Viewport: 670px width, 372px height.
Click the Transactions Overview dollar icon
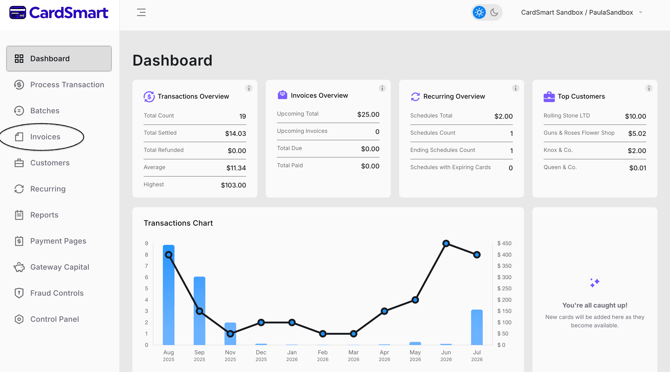pyautogui.click(x=149, y=97)
